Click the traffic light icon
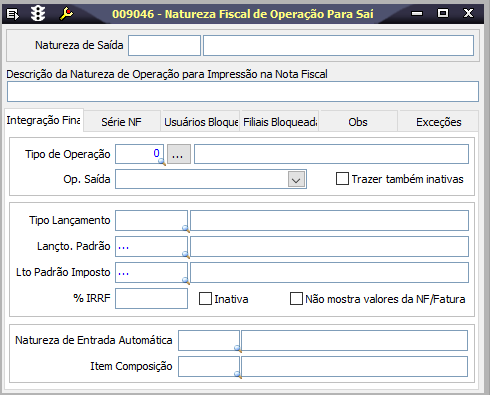The width and height of the screenshot is (490, 395). 38,14
